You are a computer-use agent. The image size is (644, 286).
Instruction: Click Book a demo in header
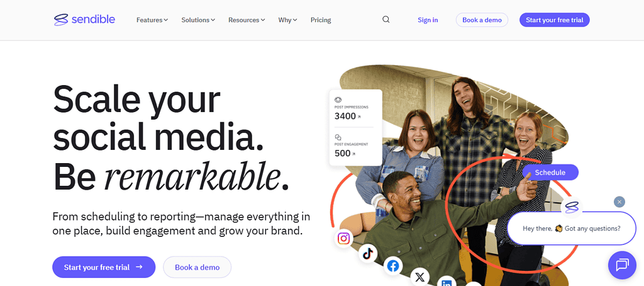click(482, 20)
